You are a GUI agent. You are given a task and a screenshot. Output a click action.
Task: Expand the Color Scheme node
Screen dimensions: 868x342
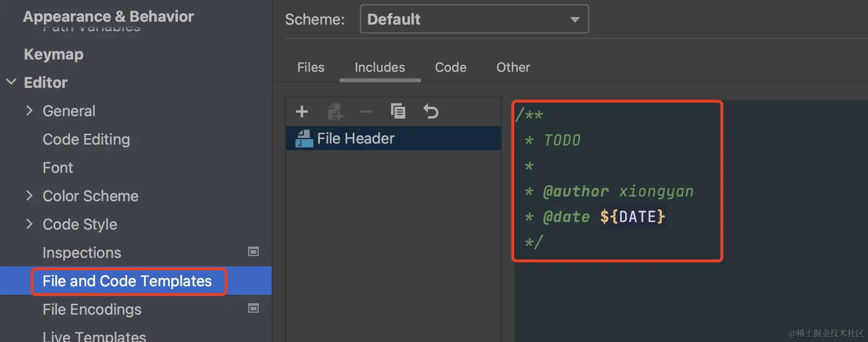click(x=29, y=196)
